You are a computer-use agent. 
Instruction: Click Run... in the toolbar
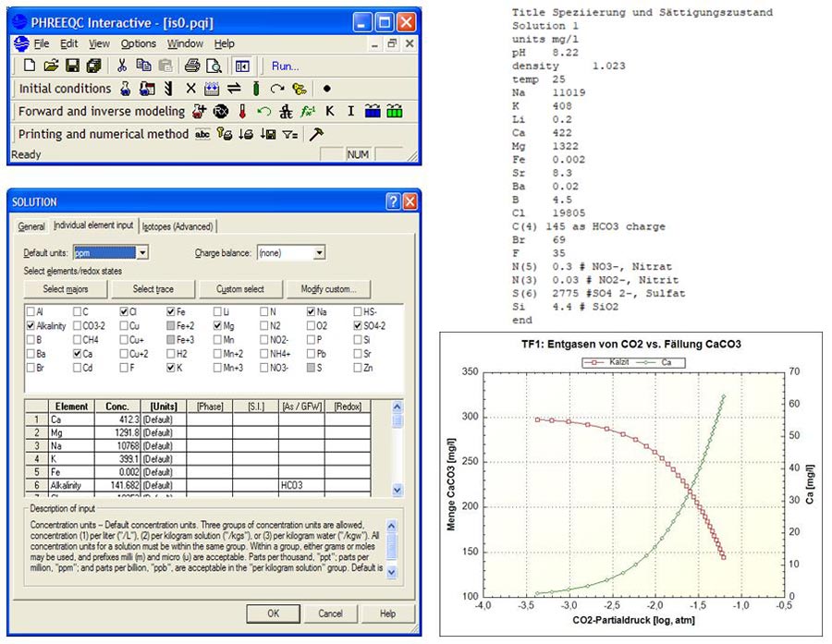pyautogui.click(x=286, y=66)
